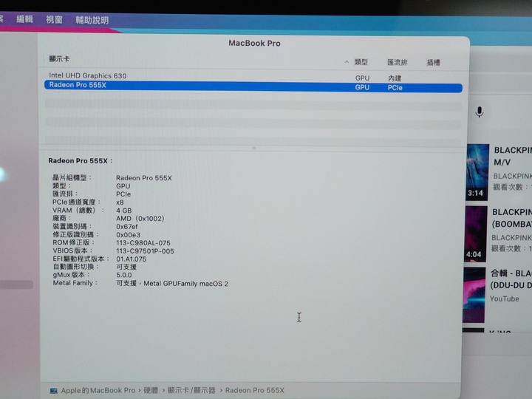Click the microphone voice search icon
The height and width of the screenshot is (399, 532).
tap(479, 112)
